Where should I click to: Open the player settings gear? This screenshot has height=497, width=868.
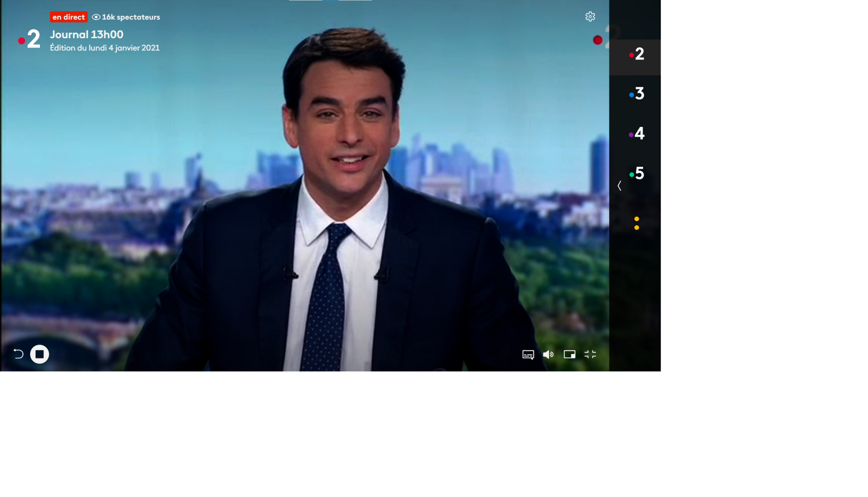click(590, 16)
